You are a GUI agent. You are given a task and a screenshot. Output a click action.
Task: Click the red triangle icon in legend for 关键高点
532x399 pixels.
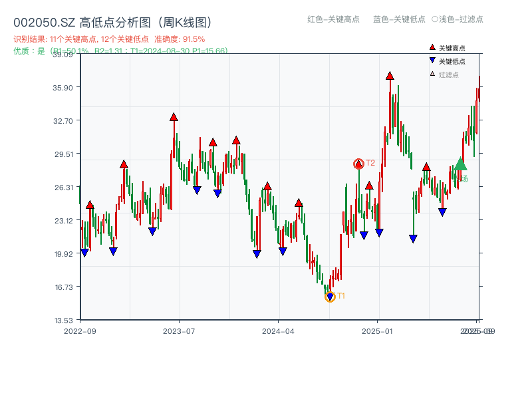click(x=432, y=47)
